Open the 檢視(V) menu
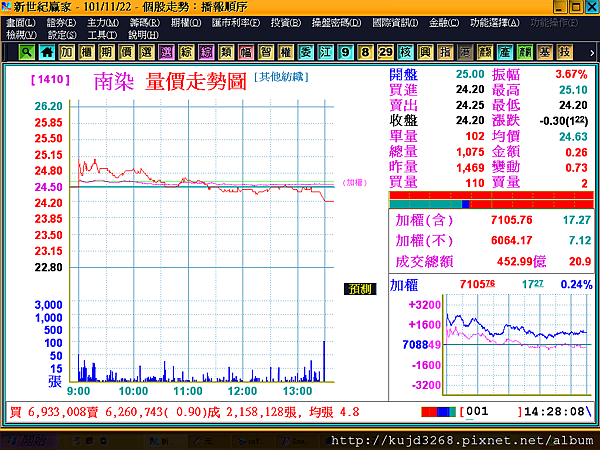 21,35
